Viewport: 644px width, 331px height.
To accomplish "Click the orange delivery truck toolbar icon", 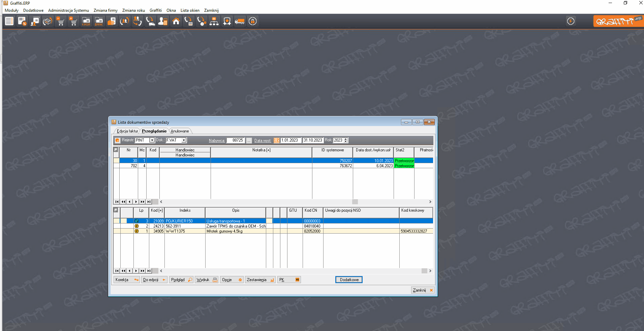I will click(240, 22).
